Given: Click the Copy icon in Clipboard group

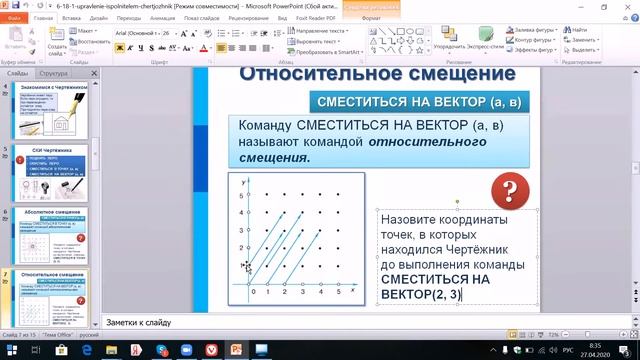Looking at the screenshot, I should [32, 42].
